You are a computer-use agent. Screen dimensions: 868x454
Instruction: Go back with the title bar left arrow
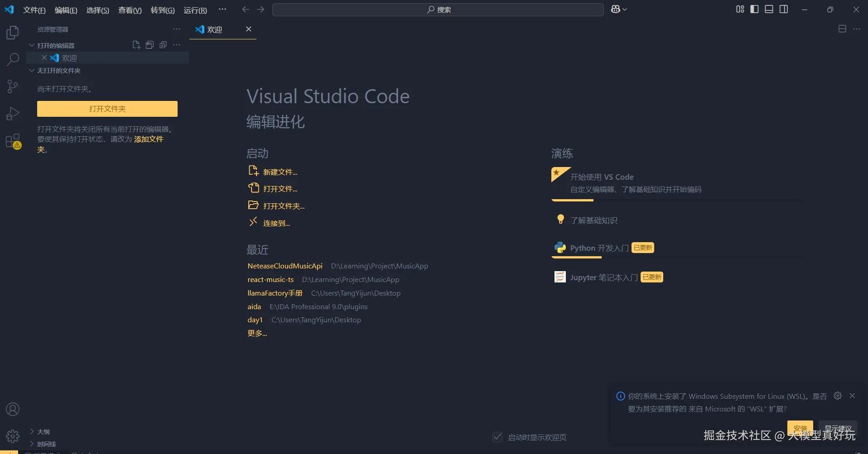click(246, 10)
